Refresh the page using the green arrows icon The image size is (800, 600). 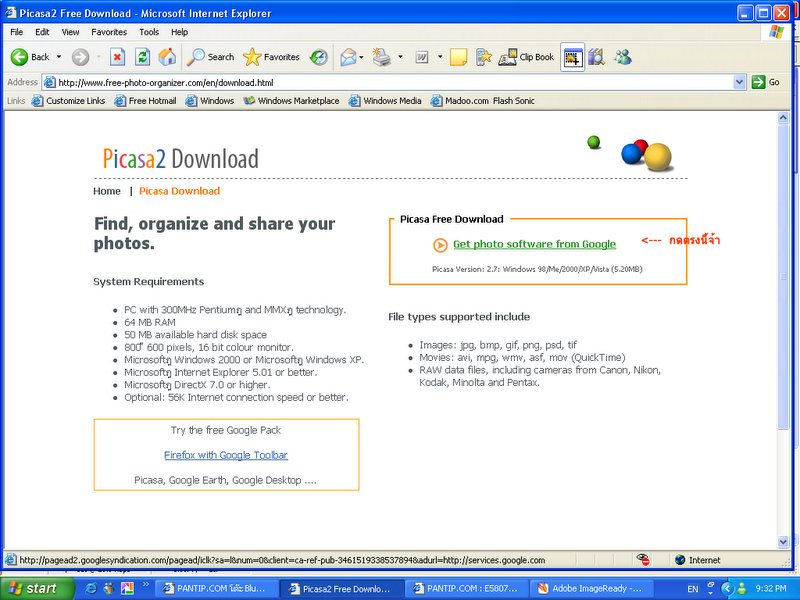[x=142, y=57]
